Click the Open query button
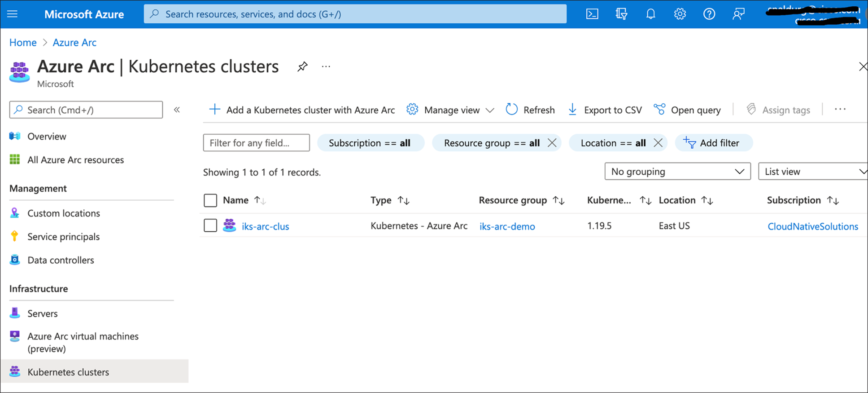 (687, 110)
